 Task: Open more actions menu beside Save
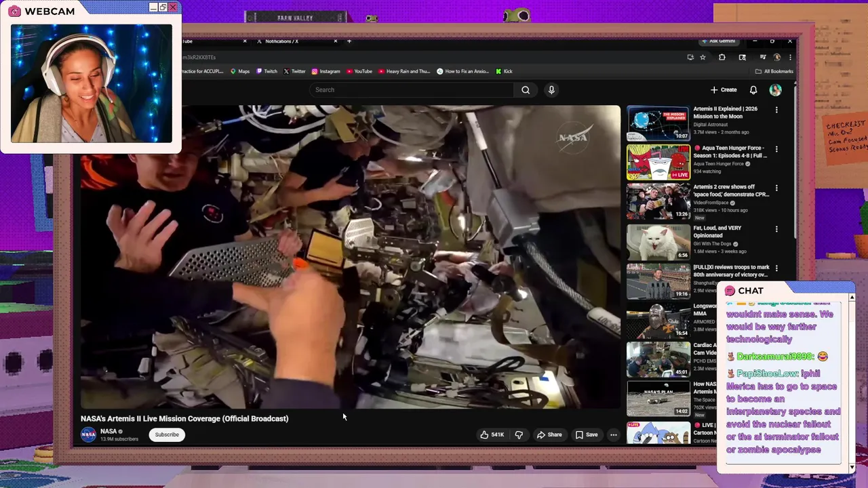coord(613,434)
